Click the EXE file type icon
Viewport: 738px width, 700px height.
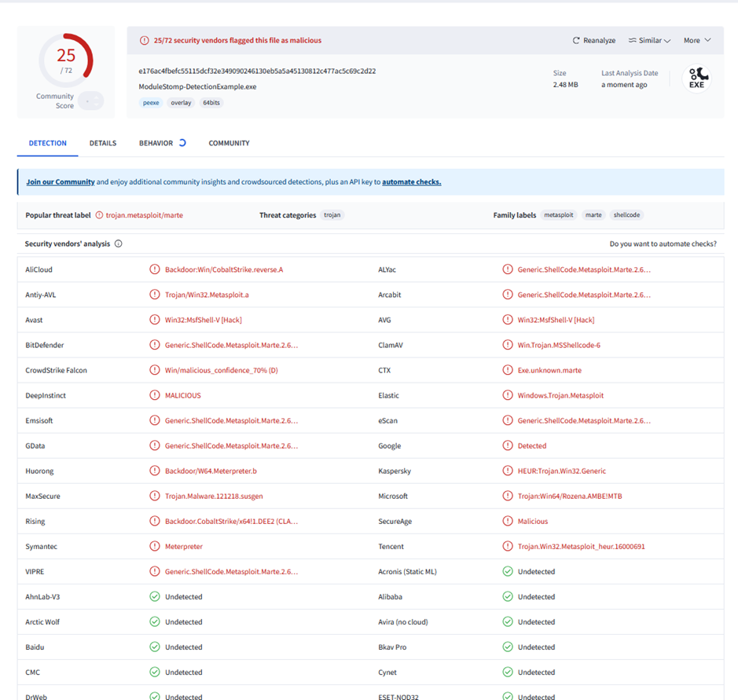[696, 78]
